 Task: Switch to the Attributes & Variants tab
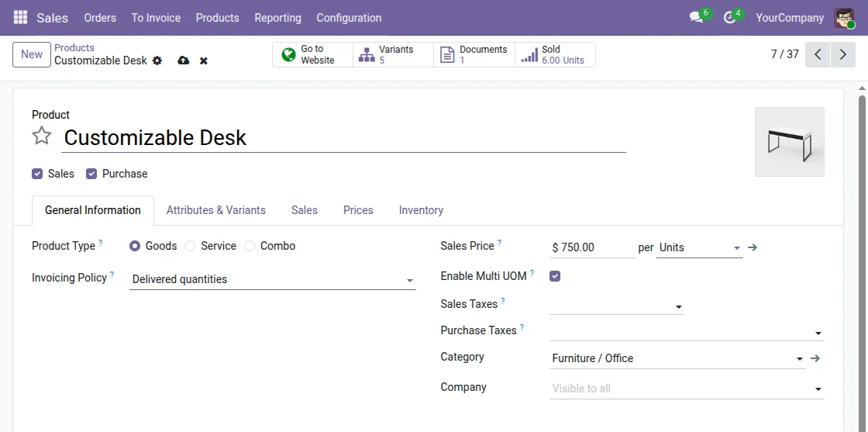tap(215, 210)
